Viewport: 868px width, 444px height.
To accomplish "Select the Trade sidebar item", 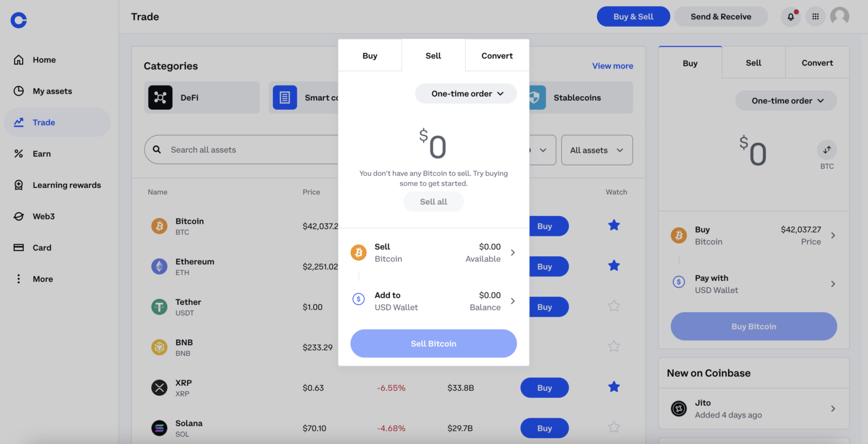I will coord(57,122).
